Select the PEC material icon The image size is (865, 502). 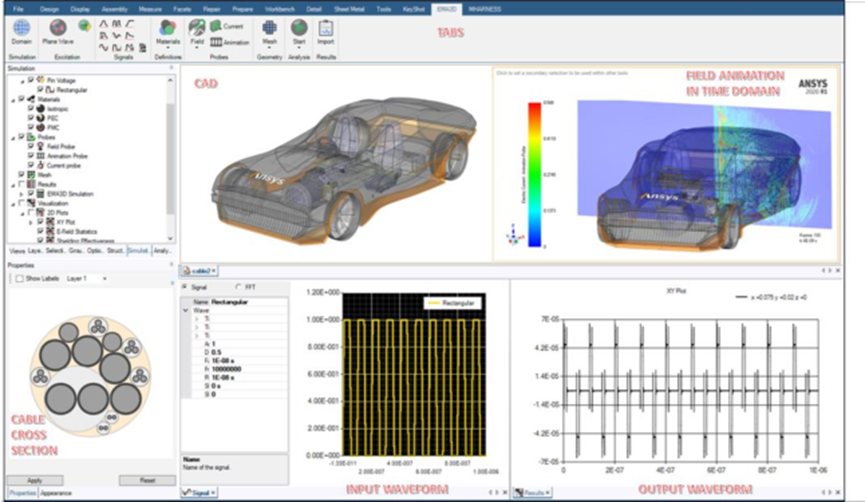coord(40,118)
